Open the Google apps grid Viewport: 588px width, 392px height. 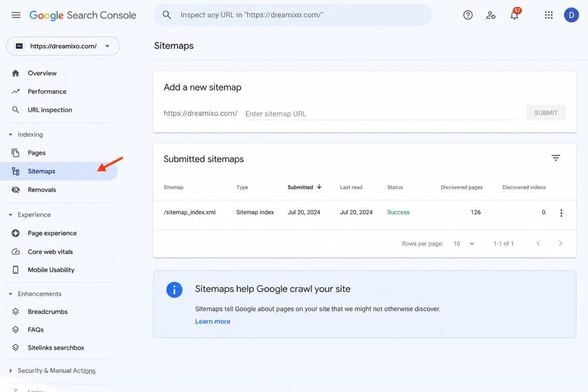(x=548, y=15)
